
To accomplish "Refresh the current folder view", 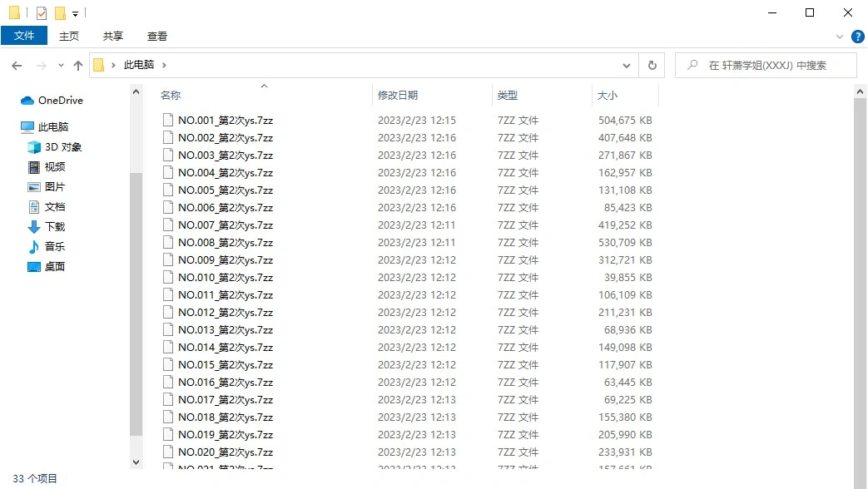I will click(652, 65).
